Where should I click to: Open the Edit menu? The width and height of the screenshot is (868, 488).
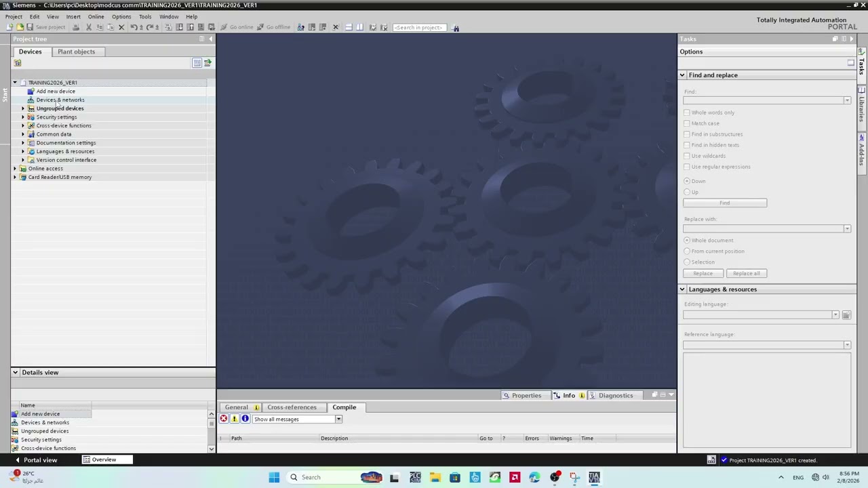coord(34,16)
